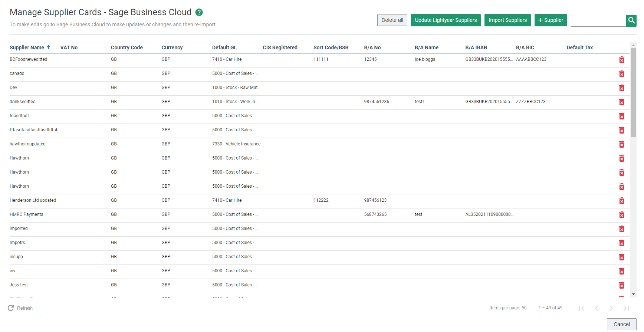
Task: Select the Henderson Ltd updated supplier name
Action: click(x=33, y=200)
